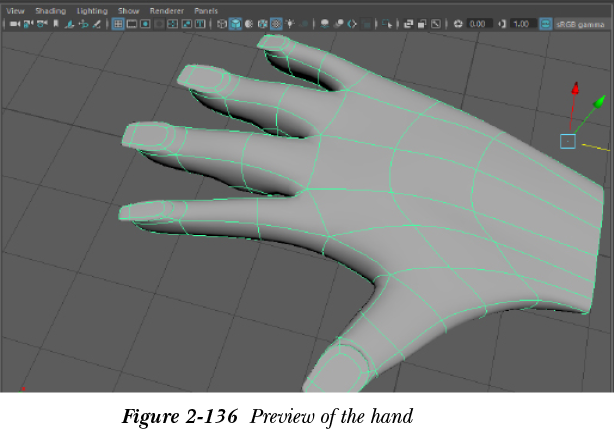This screenshot has width=614, height=431.
Task: Toggle the grid display icon
Action: point(117,23)
